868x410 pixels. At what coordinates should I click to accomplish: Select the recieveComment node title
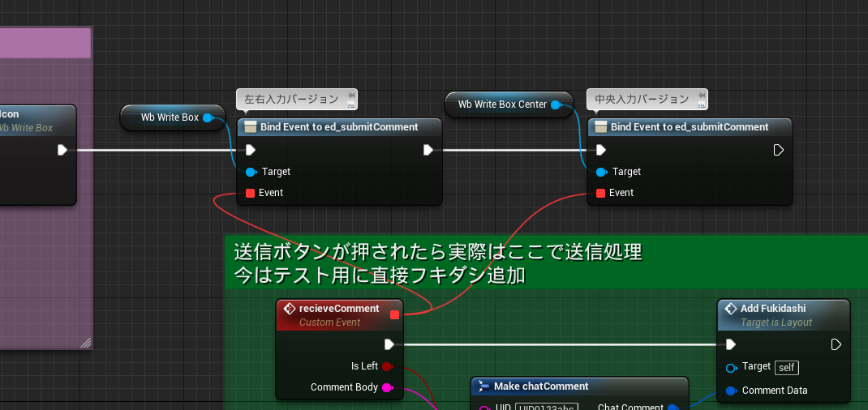(339, 309)
